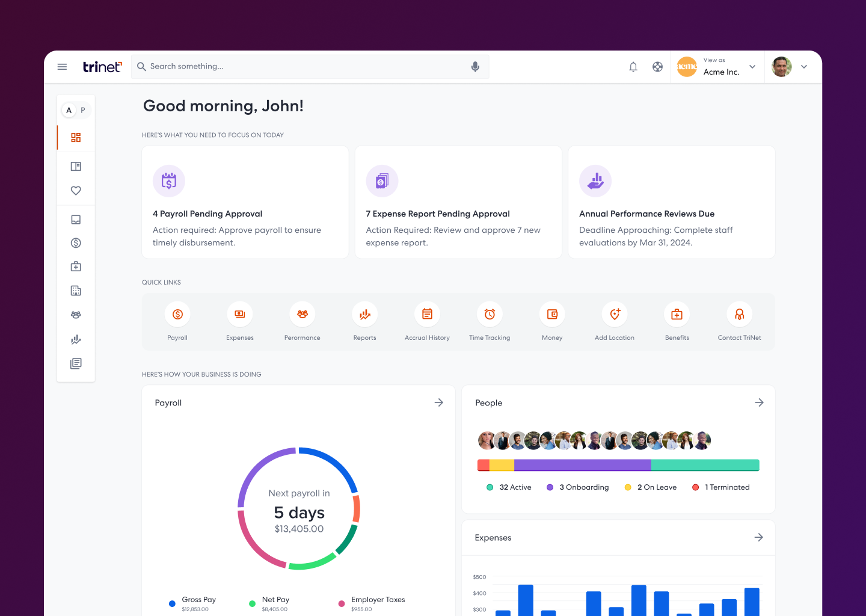Open the Payroll quick link
The image size is (866, 616).
click(x=177, y=315)
